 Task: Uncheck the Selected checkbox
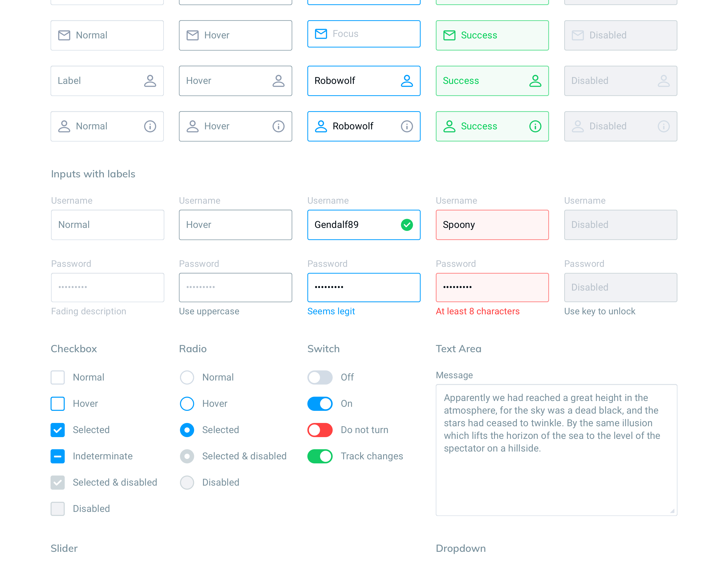coord(58,430)
